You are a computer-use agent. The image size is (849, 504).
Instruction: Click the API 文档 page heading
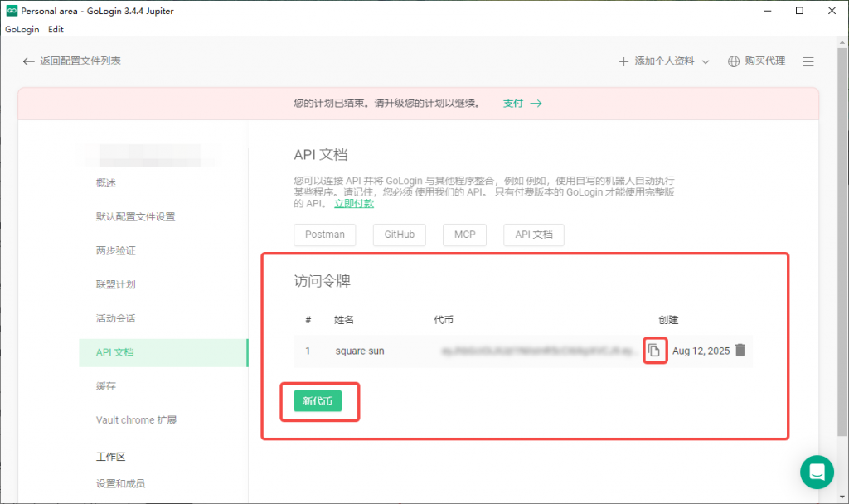(321, 155)
